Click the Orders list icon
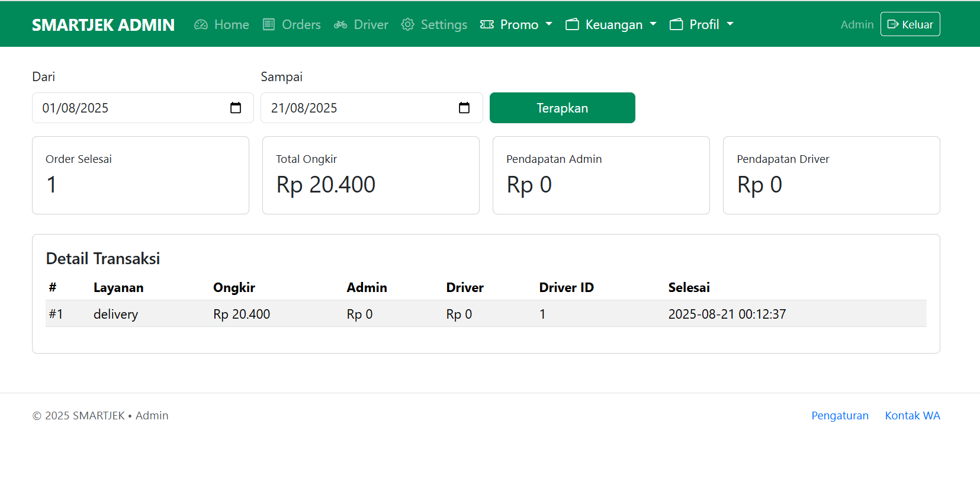The height and width of the screenshot is (478, 980). 269,24
